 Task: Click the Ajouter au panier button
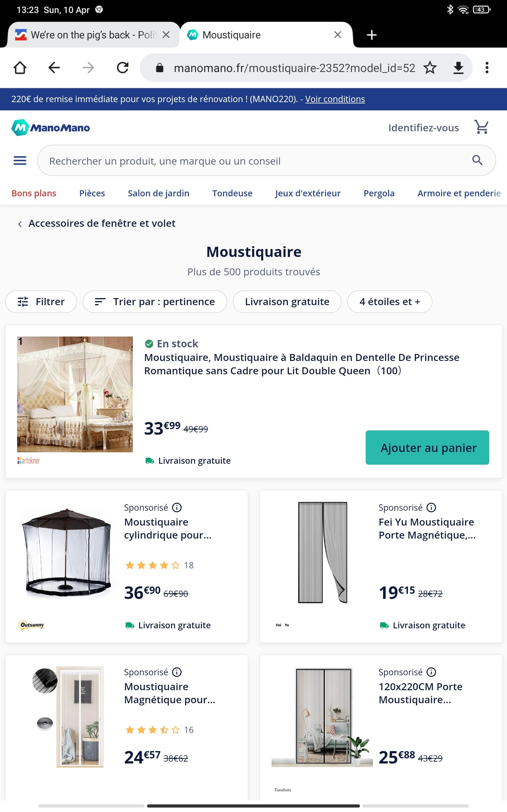point(427,448)
